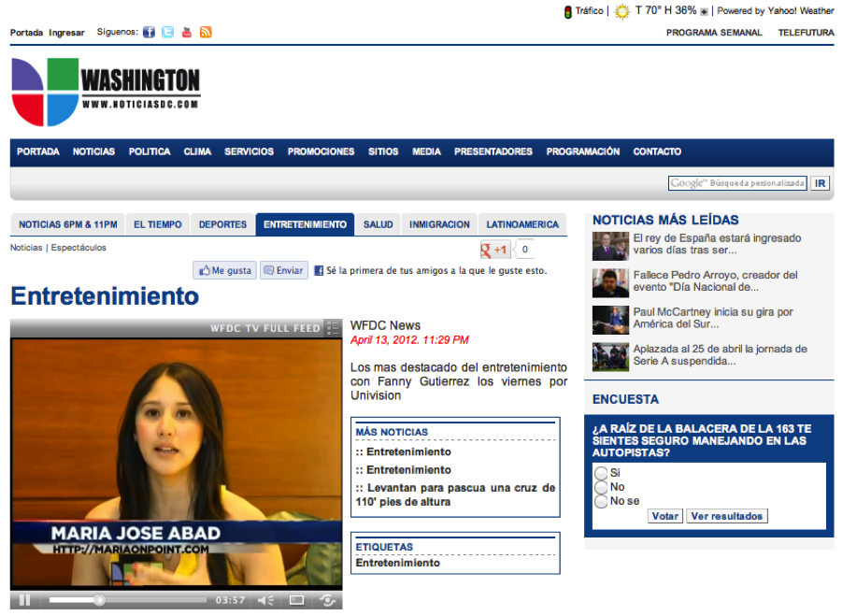Click the Google custom search field

tap(737, 183)
